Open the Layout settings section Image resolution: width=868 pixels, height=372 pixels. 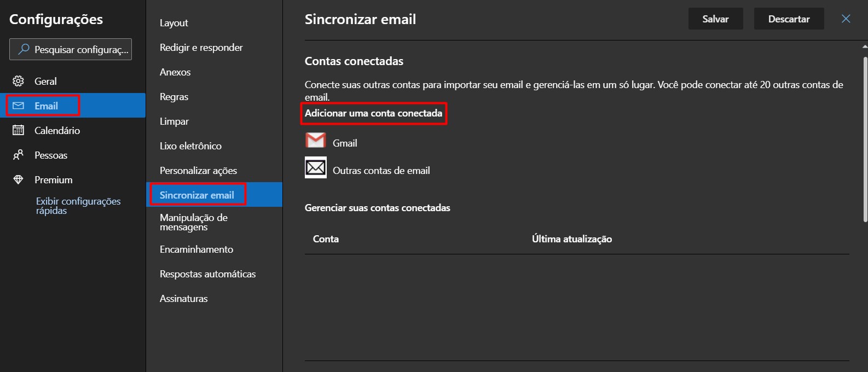[x=173, y=23]
